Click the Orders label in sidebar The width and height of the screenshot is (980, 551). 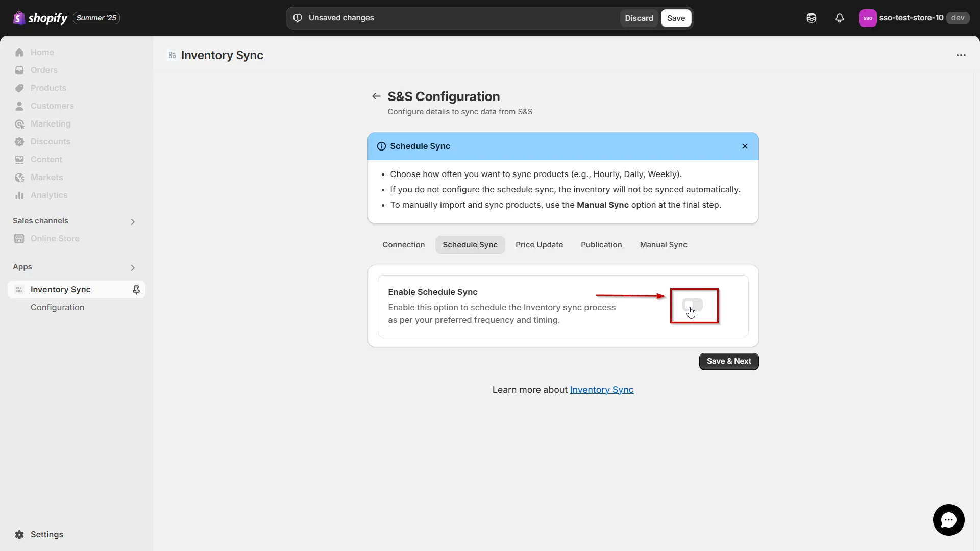[x=44, y=70]
